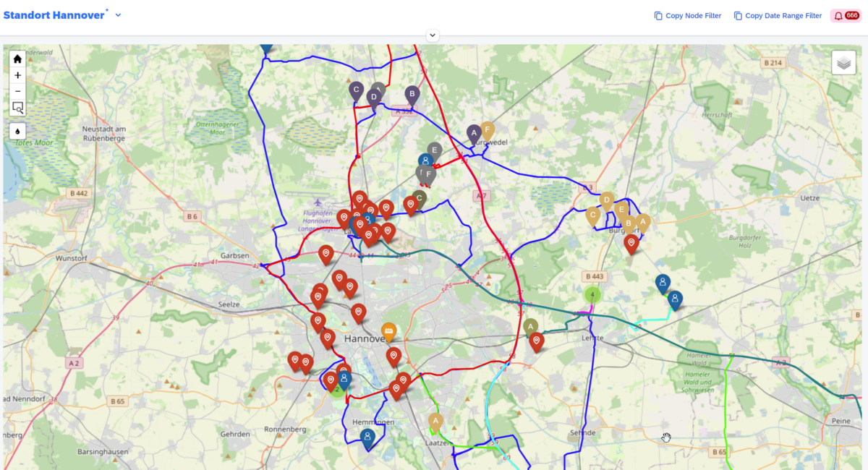This screenshot has height=470, width=868.
Task: Click the blue person marker near Hemmingen
Action: 367,436
